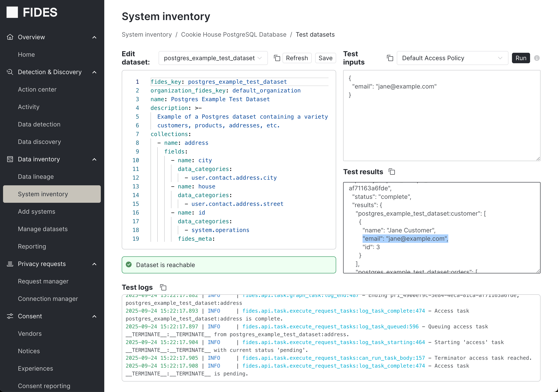Click the info icon beside Run button
558x392 pixels.
537,58
